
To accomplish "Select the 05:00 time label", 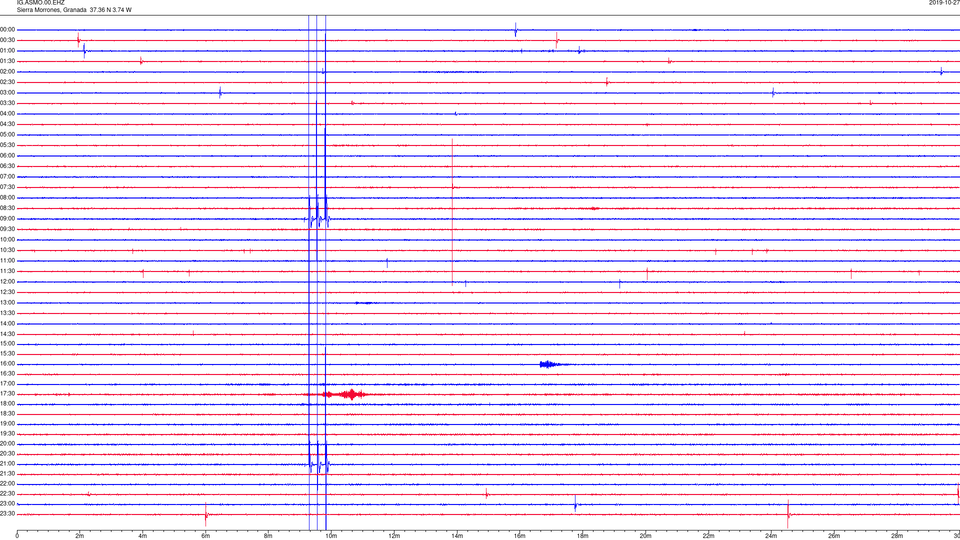I will (7, 135).
